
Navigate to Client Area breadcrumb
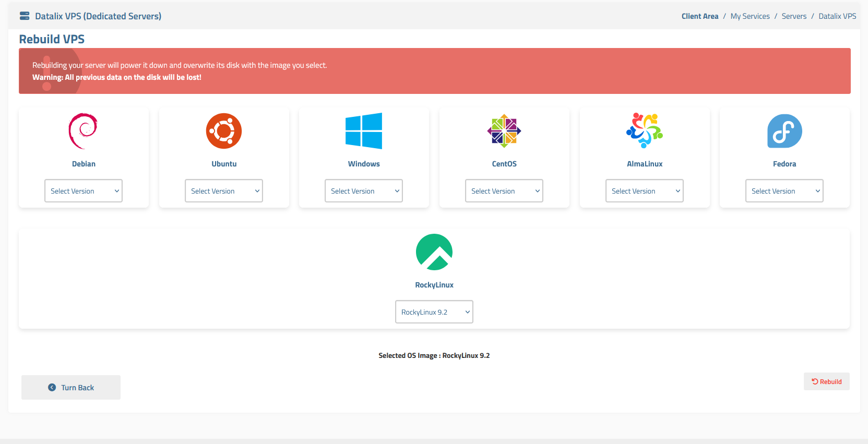click(700, 16)
